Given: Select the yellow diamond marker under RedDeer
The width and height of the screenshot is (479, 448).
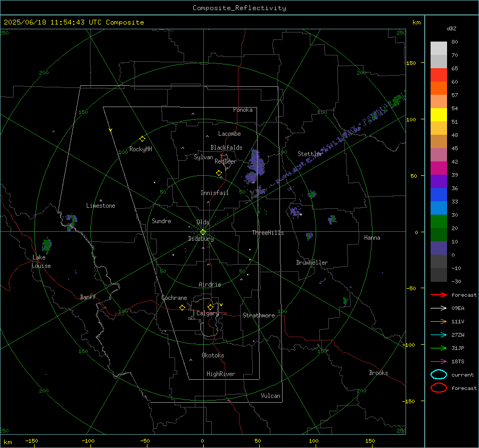Looking at the screenshot, I should pyautogui.click(x=219, y=173).
